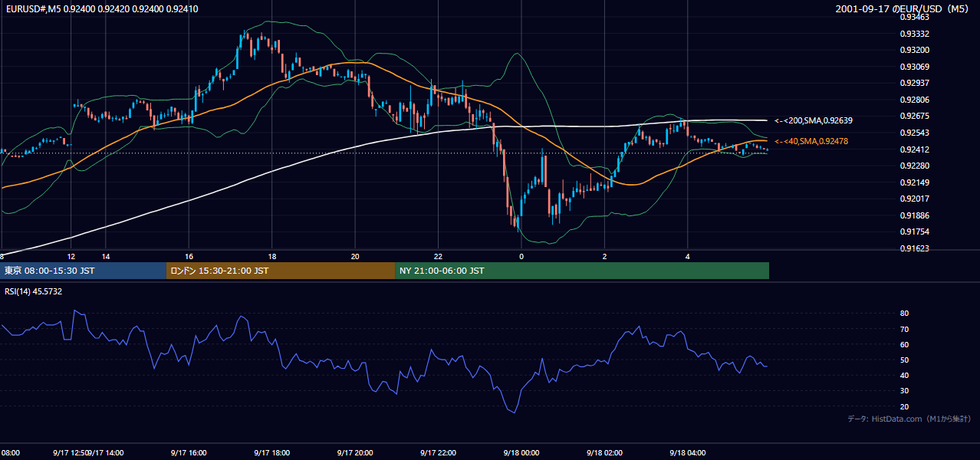980x460 pixels.
Task: Click price axis value 0.93463
Action: tap(914, 17)
